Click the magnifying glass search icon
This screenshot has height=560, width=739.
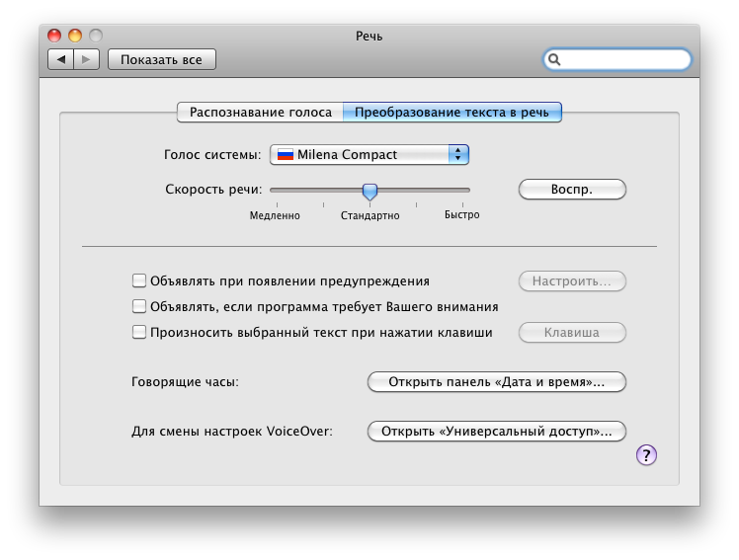point(555,60)
